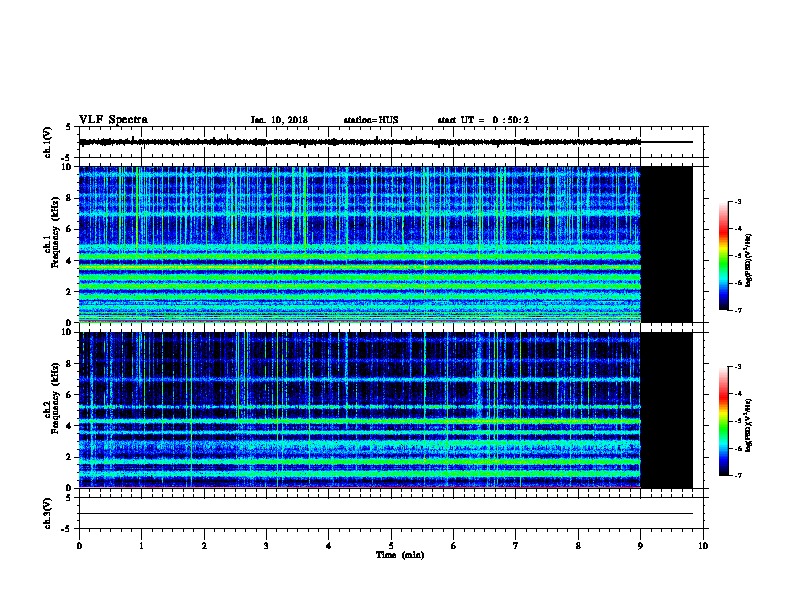The image size is (792, 612).
Task: Click time axis tick label "7"
Action: coord(516,545)
